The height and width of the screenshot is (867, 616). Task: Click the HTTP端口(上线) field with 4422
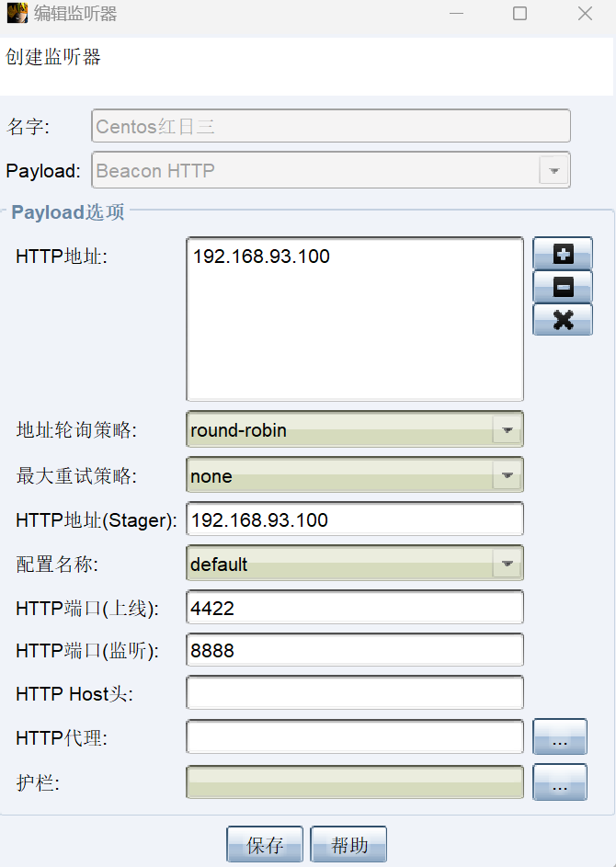(x=354, y=608)
